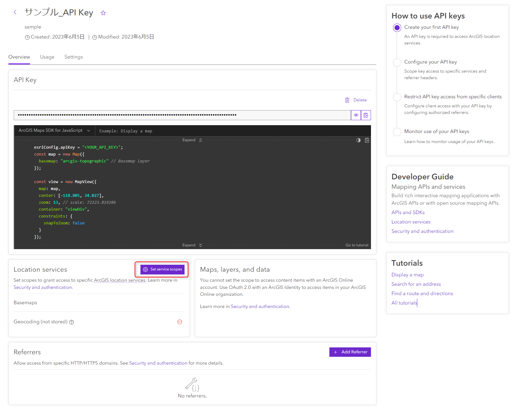Open Go to tutorial link
Image resolution: width=518 pixels, height=420 pixels.
tap(357, 245)
